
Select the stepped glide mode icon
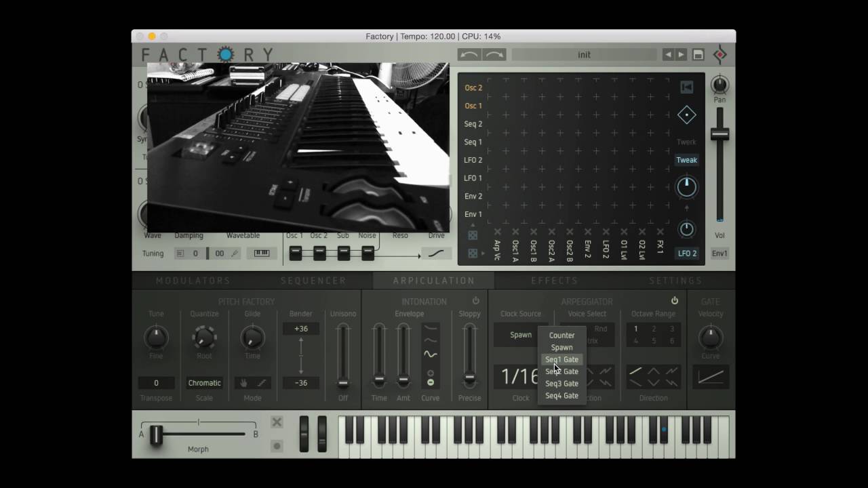[262, 383]
